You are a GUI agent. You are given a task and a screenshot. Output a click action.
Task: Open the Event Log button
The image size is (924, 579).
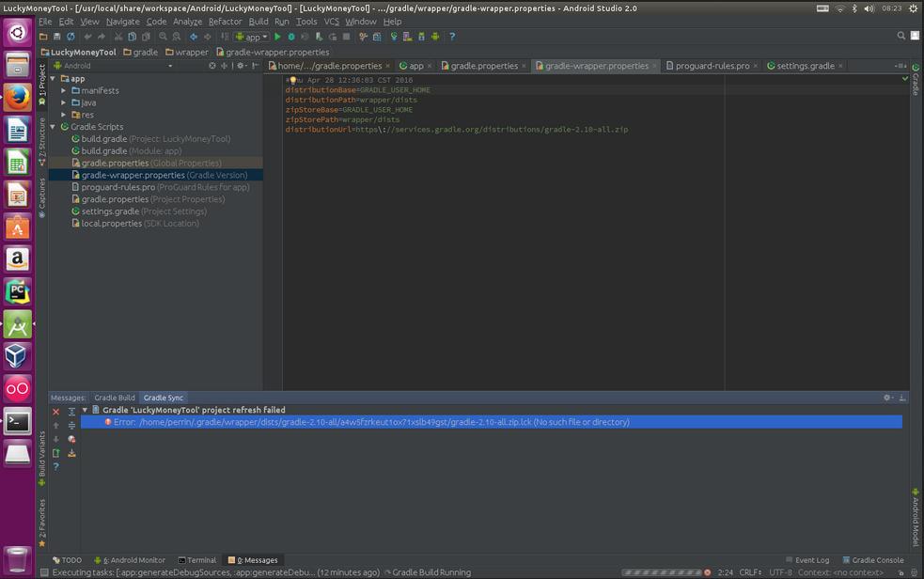[807, 560]
